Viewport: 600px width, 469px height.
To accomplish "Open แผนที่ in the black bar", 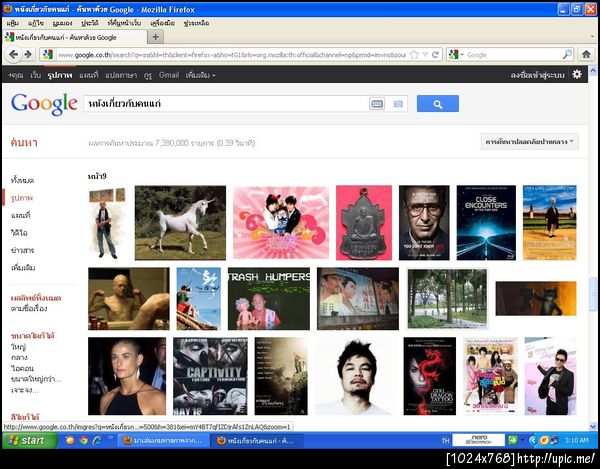I will (x=89, y=75).
